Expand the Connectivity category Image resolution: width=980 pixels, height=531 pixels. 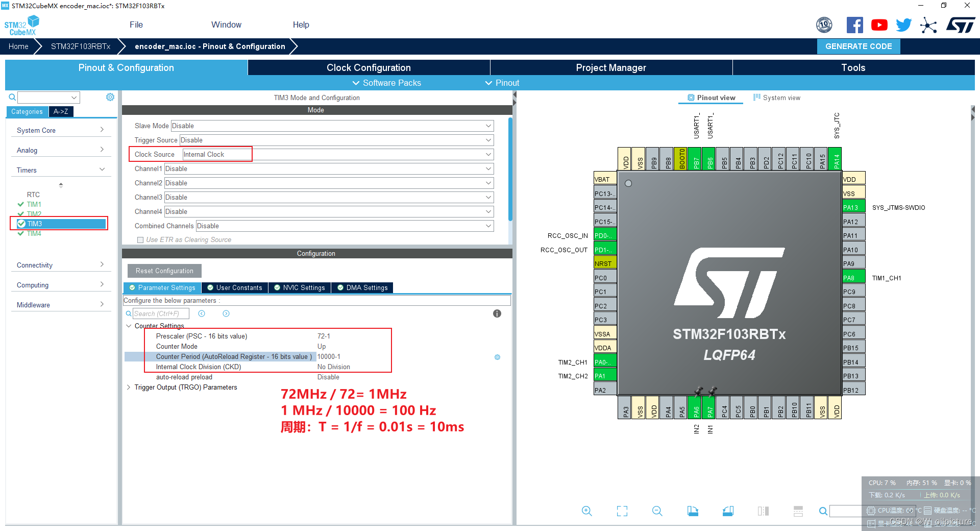60,265
